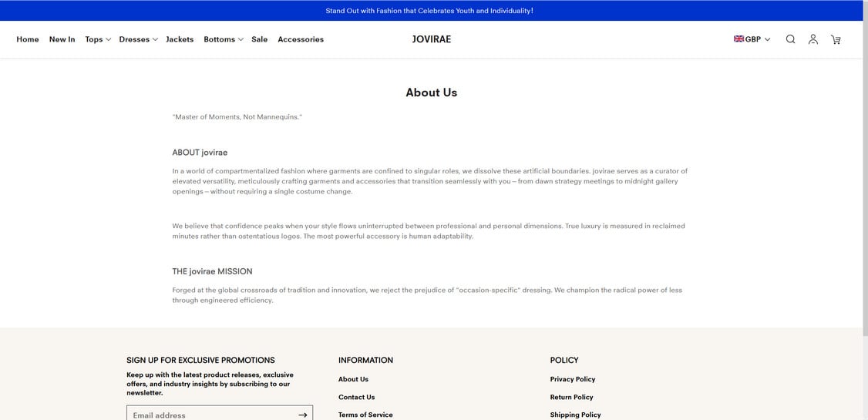
Task: Click the INFORMATION footer heading
Action: [365, 360]
